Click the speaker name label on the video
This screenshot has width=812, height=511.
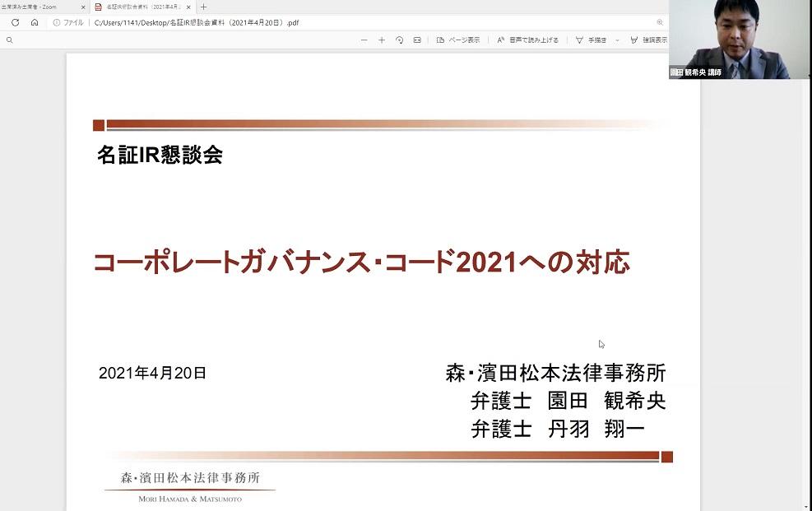[695, 72]
